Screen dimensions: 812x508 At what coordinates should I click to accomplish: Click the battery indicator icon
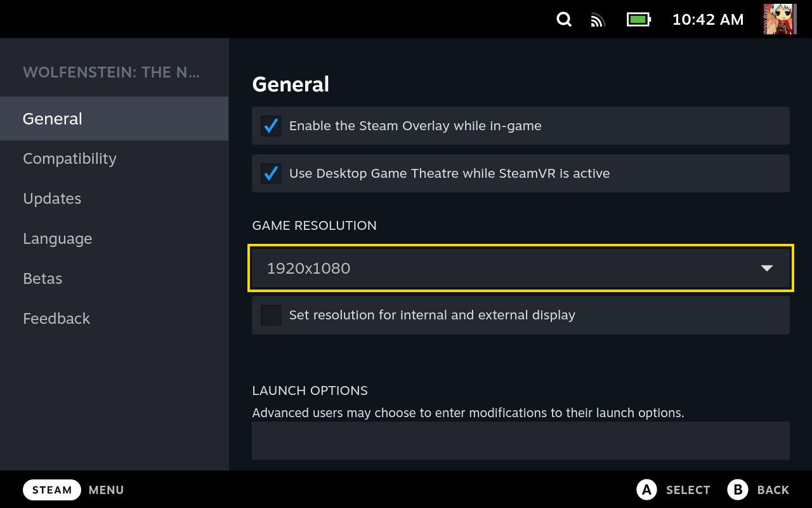pyautogui.click(x=639, y=20)
